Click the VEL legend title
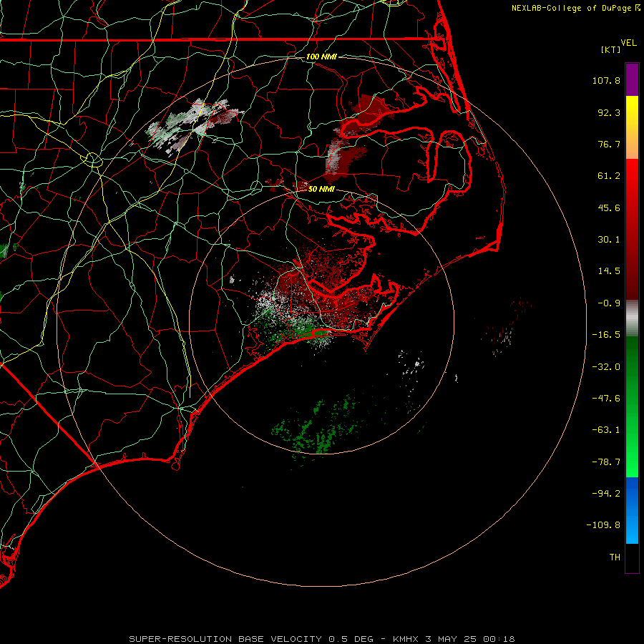The height and width of the screenshot is (644, 644). (628, 43)
